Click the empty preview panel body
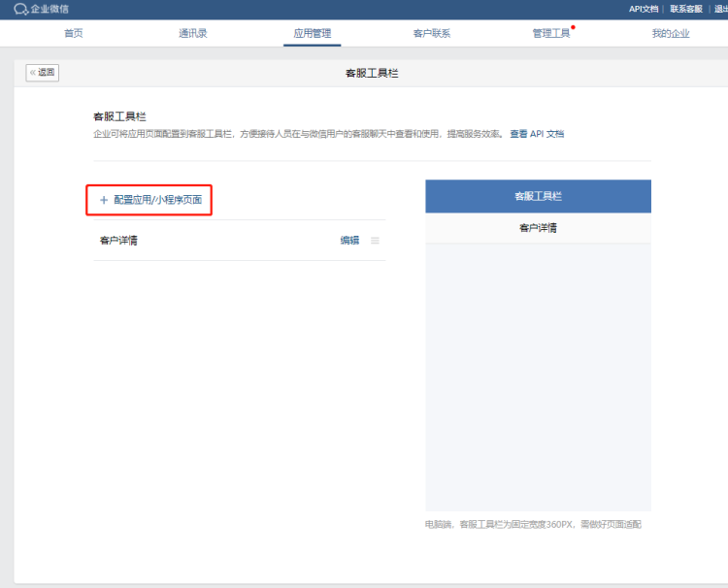 tap(538, 376)
